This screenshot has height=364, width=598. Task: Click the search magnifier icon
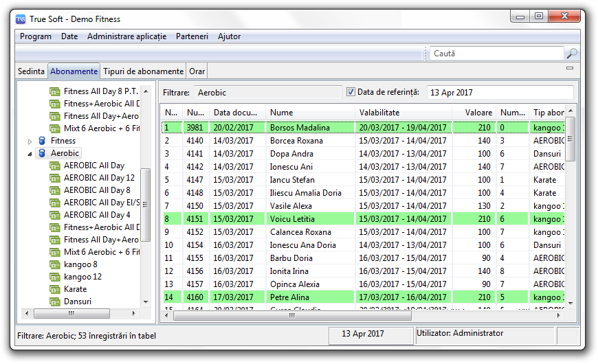pyautogui.click(x=571, y=54)
